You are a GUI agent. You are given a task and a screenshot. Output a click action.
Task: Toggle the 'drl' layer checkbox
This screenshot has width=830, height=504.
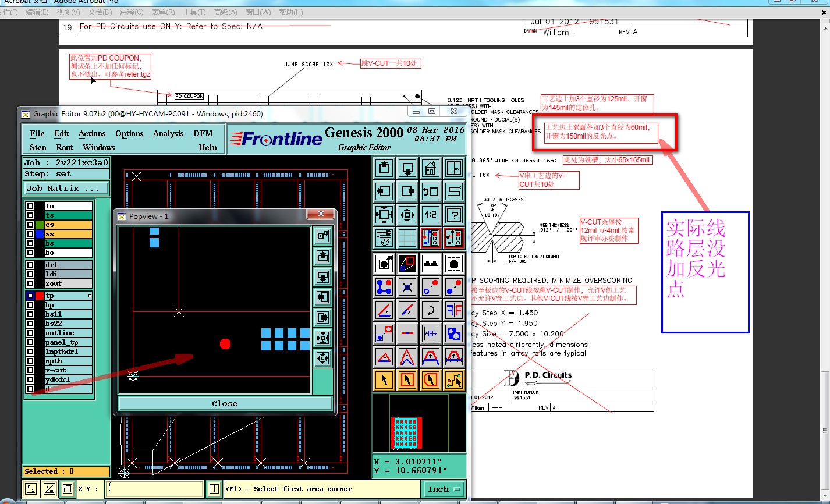pos(30,265)
